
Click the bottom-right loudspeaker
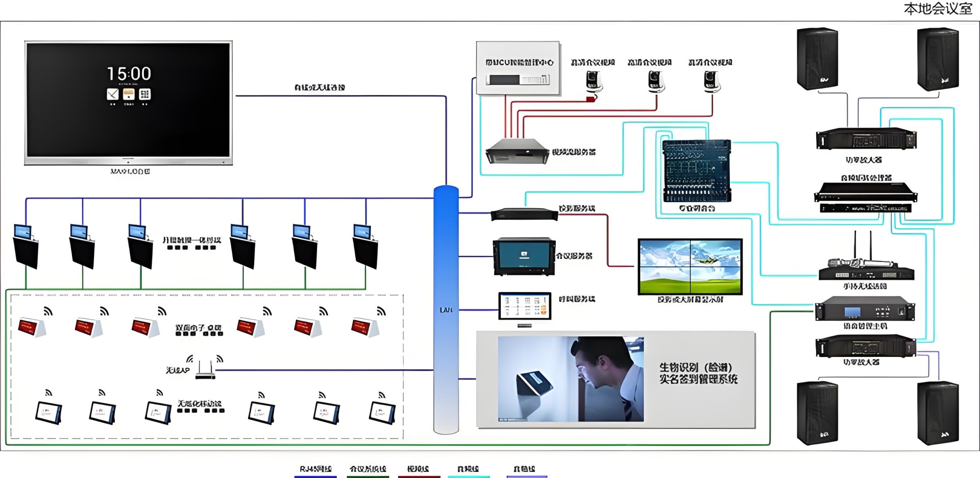(938, 413)
